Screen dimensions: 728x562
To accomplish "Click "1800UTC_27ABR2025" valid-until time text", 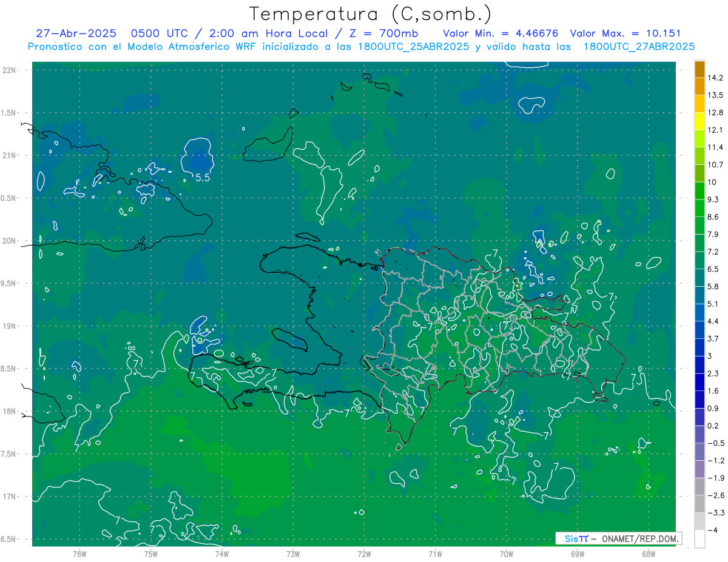I will click(x=639, y=47).
